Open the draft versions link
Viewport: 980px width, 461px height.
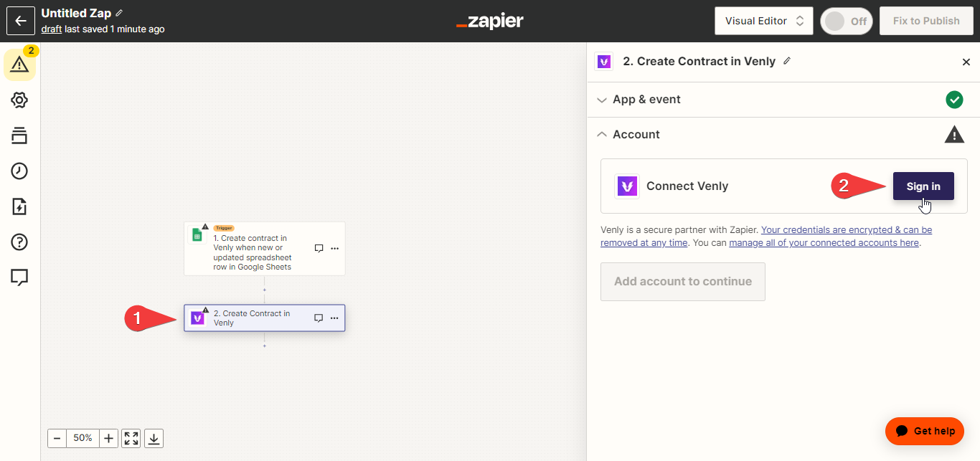(52, 29)
